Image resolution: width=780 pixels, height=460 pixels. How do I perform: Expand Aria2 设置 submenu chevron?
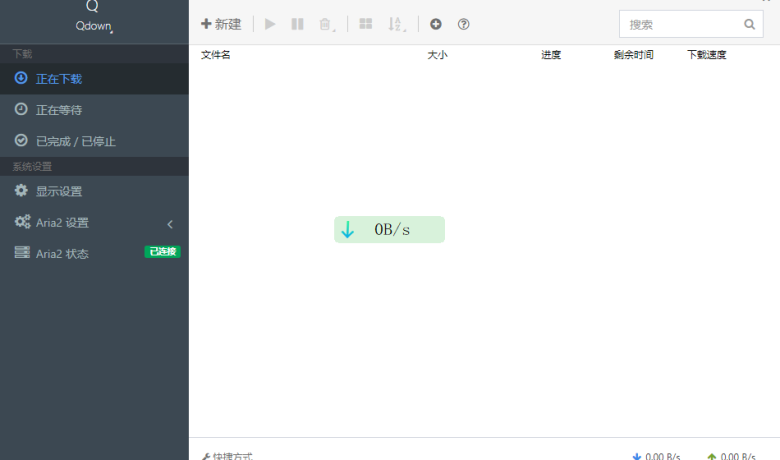pyautogui.click(x=170, y=224)
